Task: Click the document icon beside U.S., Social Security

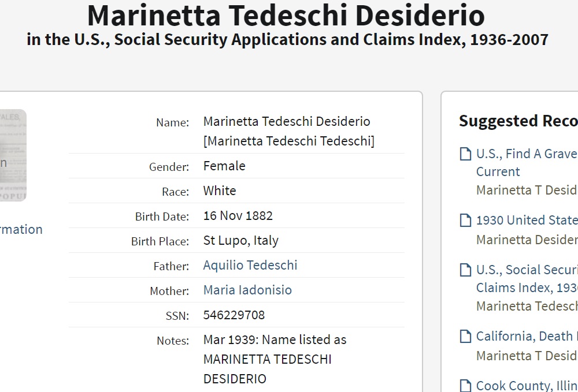Action: pos(465,270)
